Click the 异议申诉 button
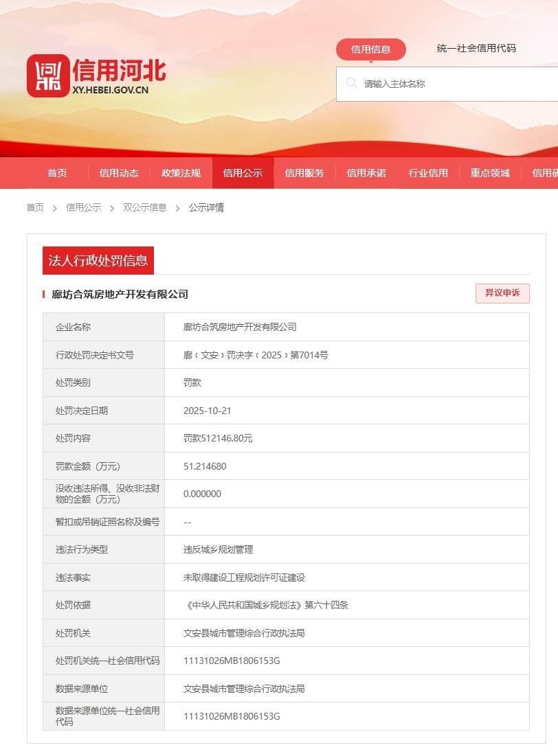 [502, 293]
